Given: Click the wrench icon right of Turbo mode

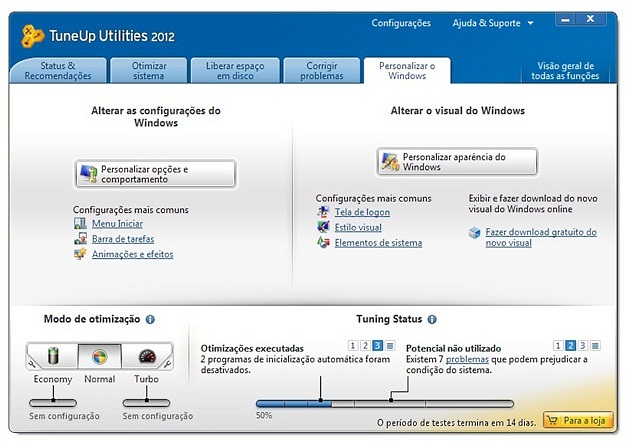Looking at the screenshot, I should (167, 364).
